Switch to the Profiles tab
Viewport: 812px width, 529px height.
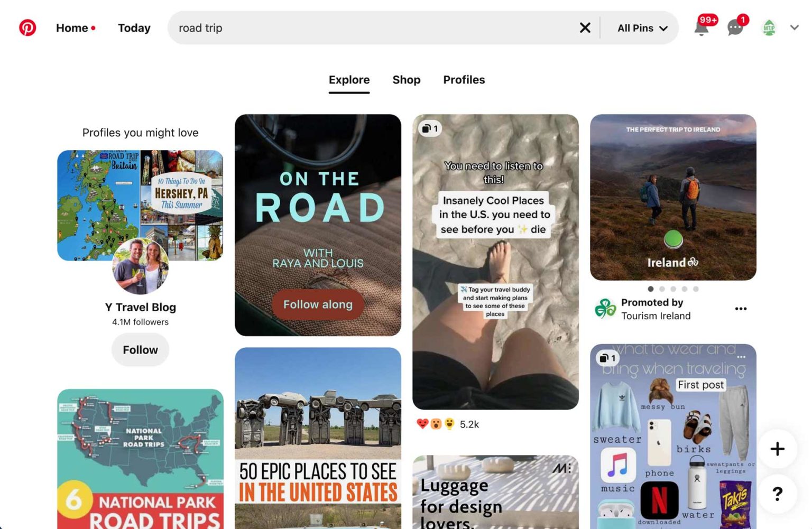point(464,80)
